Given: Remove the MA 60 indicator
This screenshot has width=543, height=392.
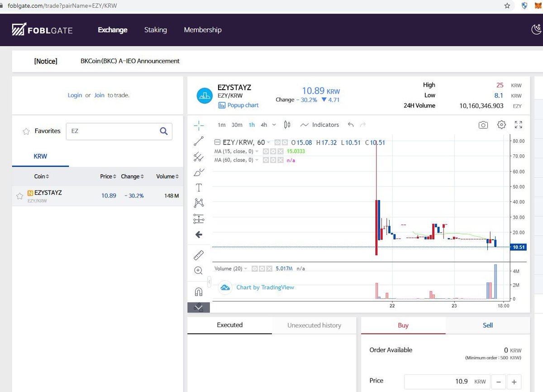Looking at the screenshot, I should [x=280, y=160].
